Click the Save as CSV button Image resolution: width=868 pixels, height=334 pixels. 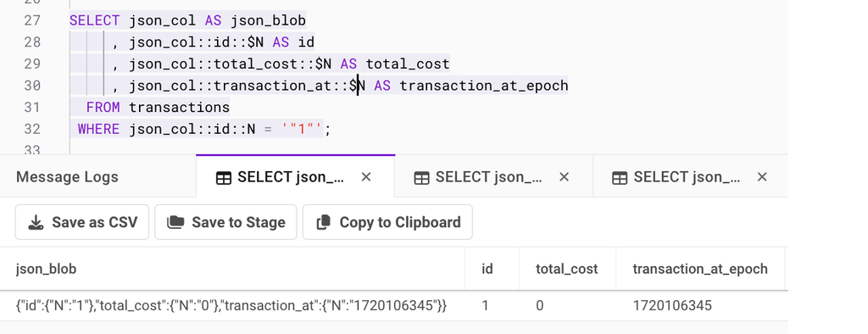[x=82, y=222]
